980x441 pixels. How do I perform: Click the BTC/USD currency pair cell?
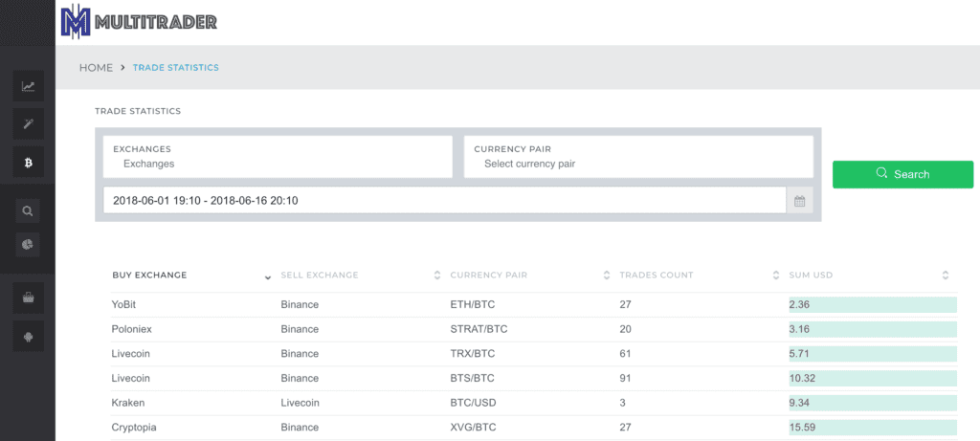coord(473,403)
